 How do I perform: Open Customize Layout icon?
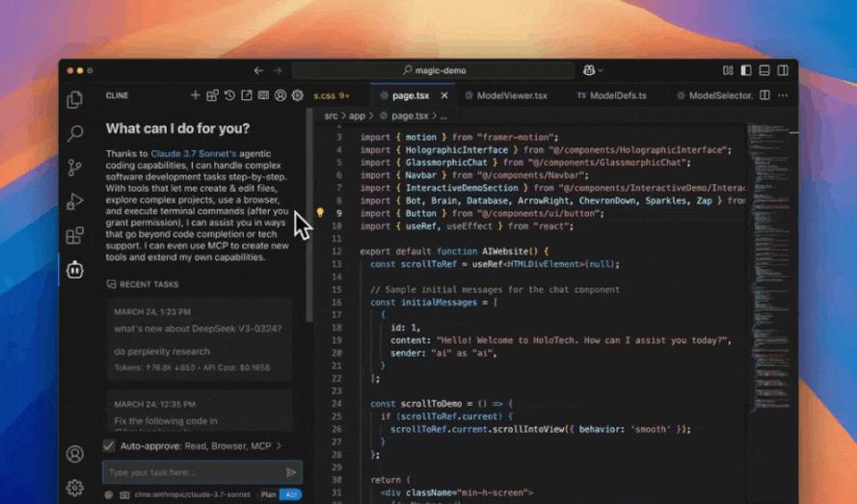point(728,70)
